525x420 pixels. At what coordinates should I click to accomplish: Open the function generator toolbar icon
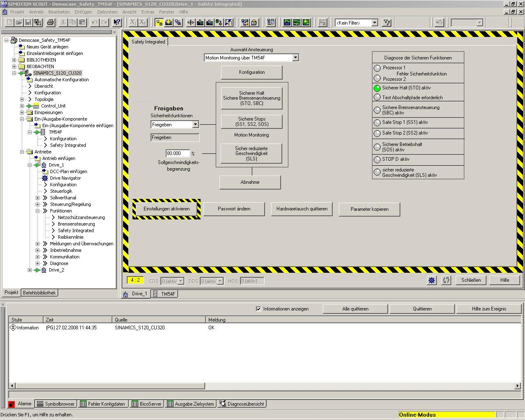coord(297,23)
